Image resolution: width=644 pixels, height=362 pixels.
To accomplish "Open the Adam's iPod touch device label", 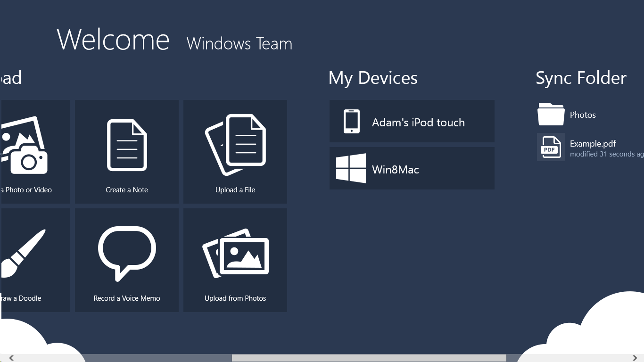I will (418, 123).
